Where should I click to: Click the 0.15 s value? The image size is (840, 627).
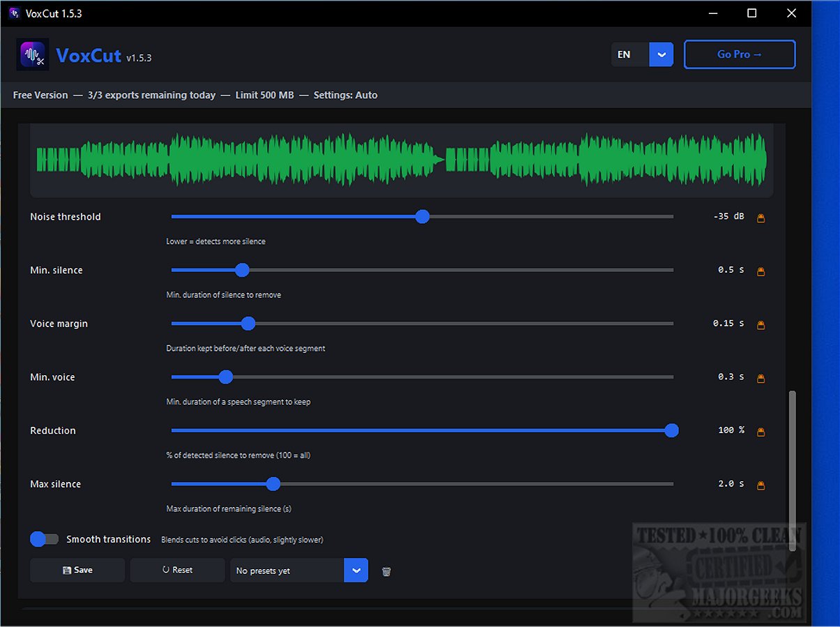tap(728, 324)
